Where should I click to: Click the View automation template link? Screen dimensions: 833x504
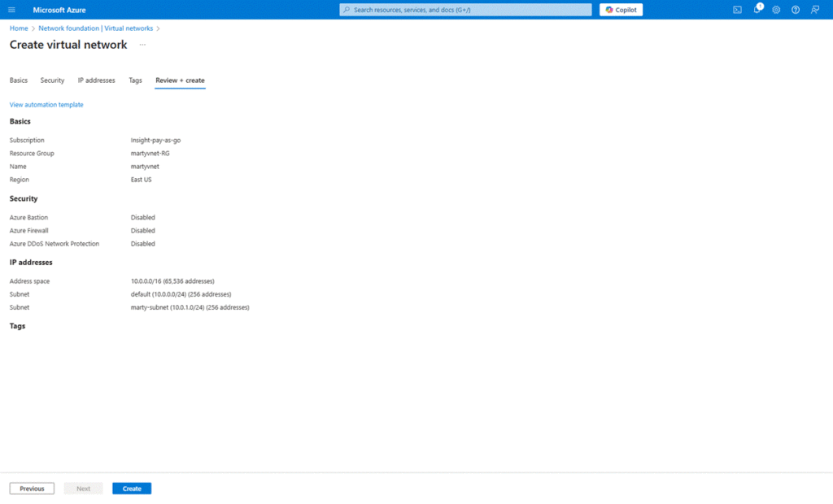click(46, 105)
